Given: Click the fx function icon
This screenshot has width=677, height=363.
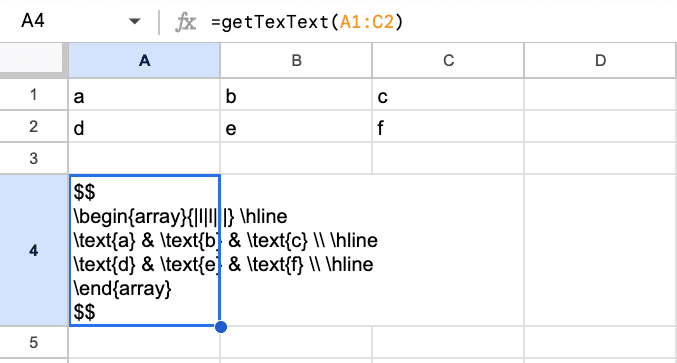Looking at the screenshot, I should pos(186,22).
